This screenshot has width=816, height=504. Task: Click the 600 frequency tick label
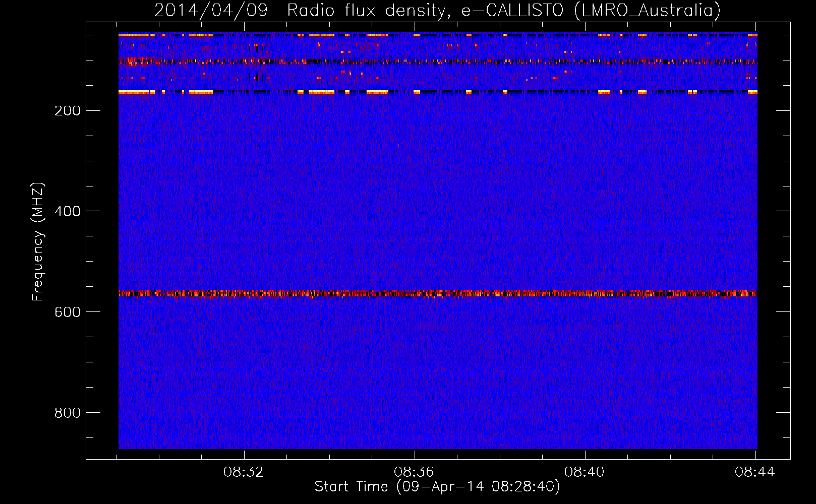(68, 312)
